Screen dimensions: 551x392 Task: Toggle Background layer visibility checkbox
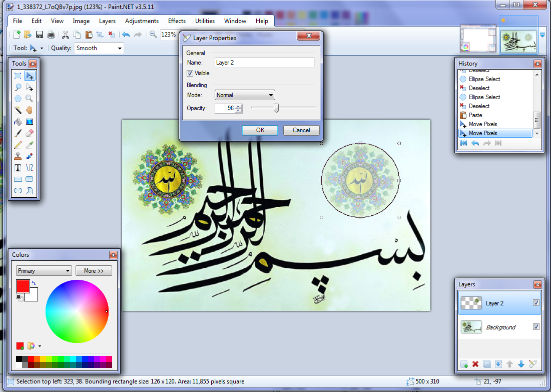(536, 326)
